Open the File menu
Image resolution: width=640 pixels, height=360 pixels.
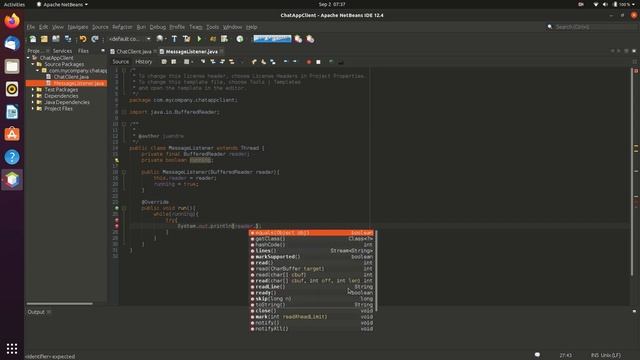(31, 27)
